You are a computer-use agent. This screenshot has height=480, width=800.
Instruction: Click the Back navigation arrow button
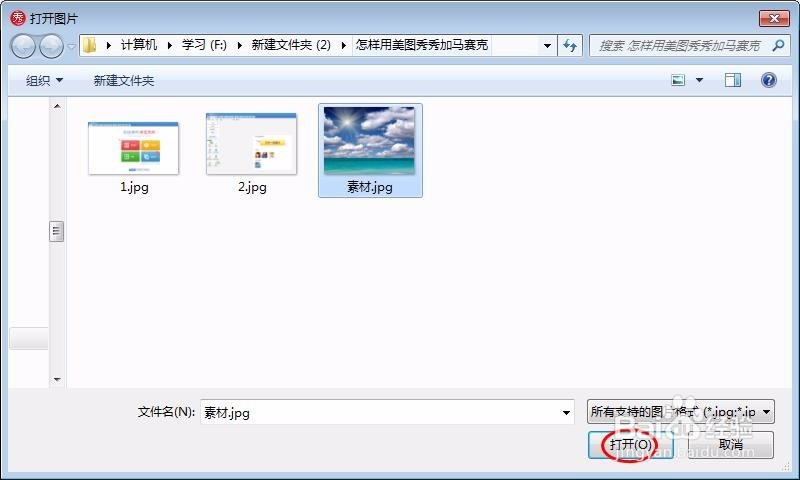(x=23, y=46)
